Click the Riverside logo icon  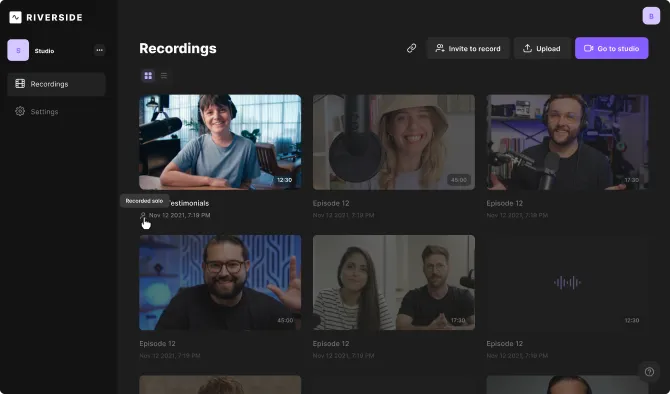(15, 18)
